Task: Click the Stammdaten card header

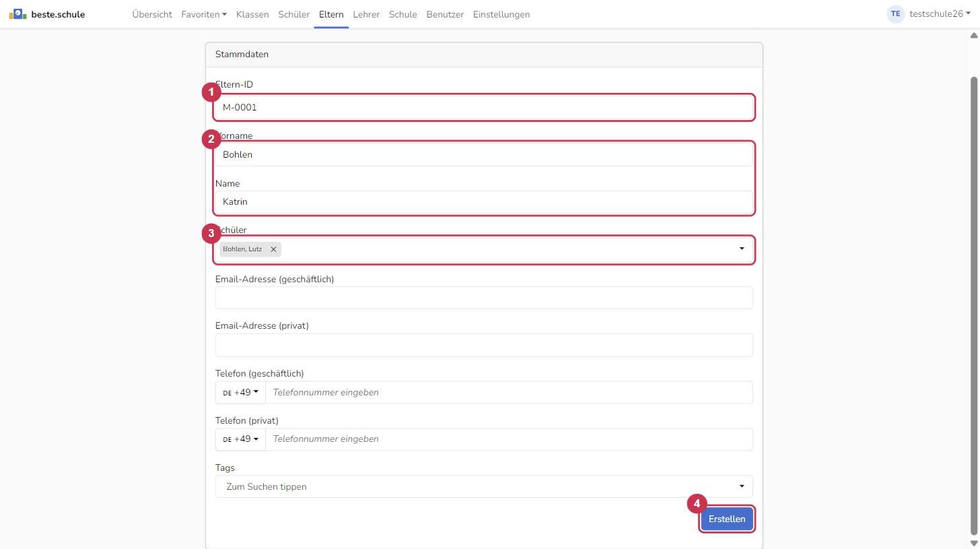Action: pos(484,55)
